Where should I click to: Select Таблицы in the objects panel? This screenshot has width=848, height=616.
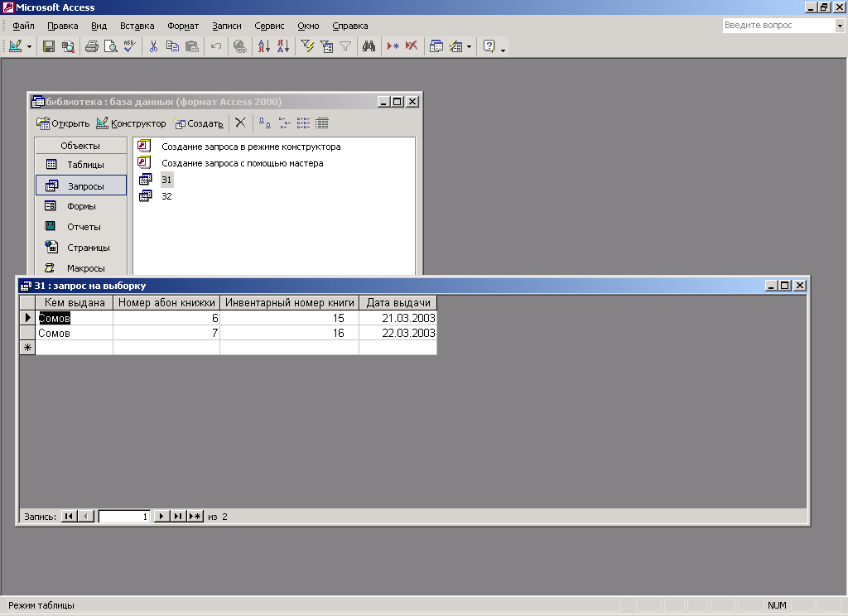81,165
